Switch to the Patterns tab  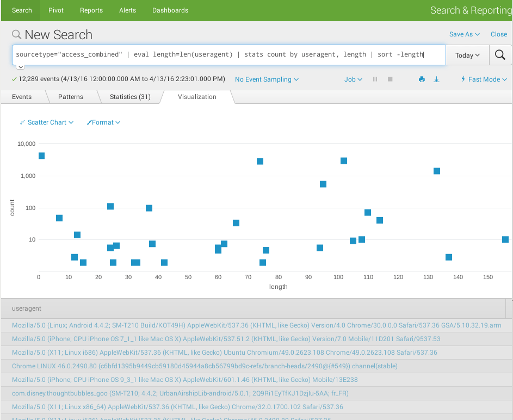tap(71, 97)
